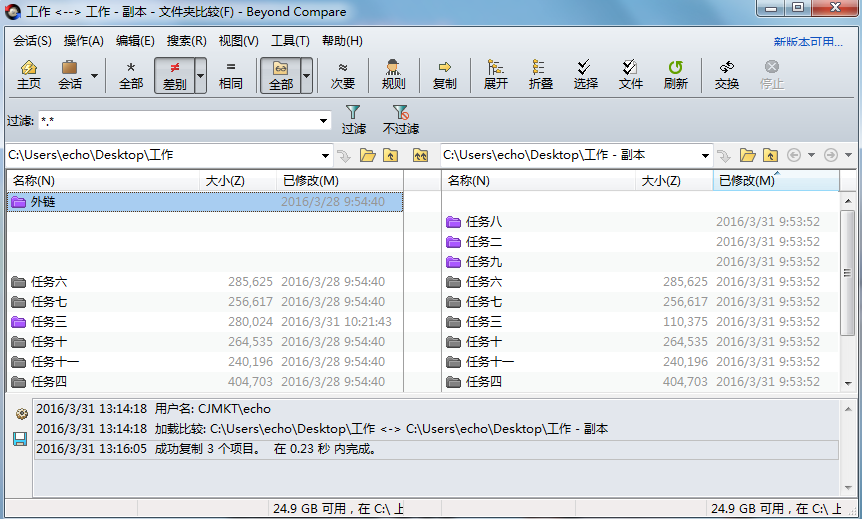Viewport: 862px width, 519px height.
Task: Sort left pane by 大小(Z) header
Action: pyautogui.click(x=238, y=181)
